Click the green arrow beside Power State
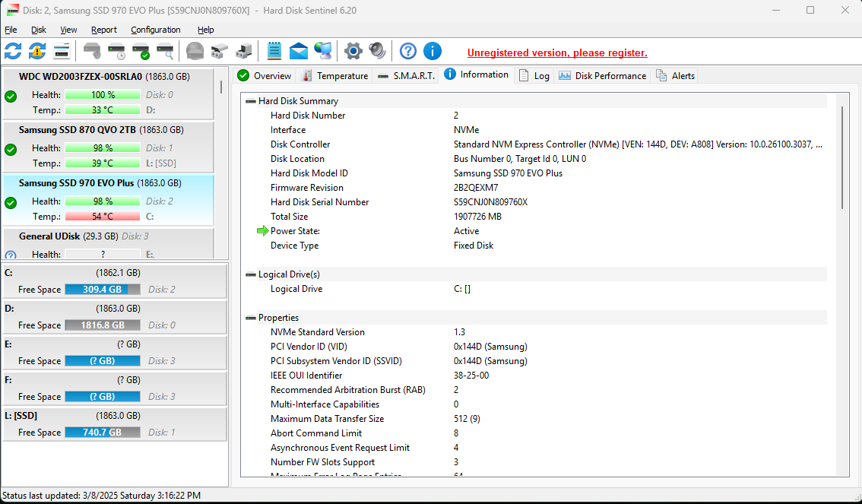The image size is (862, 504). (263, 231)
